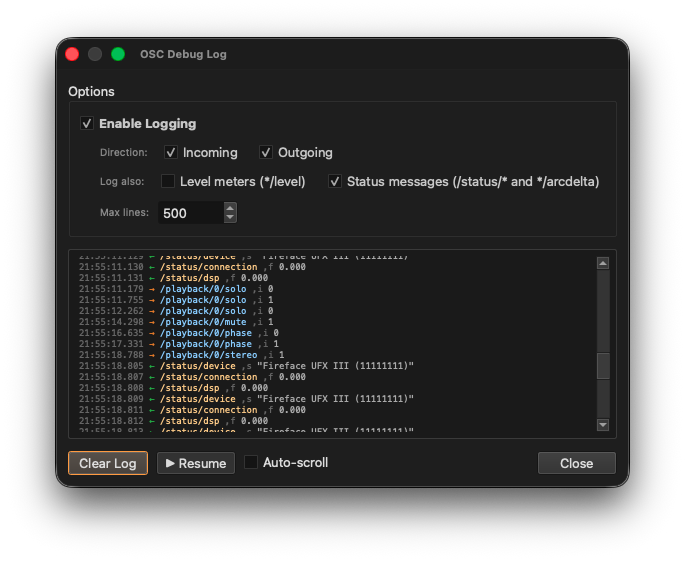Increase Max lines with up stepper arrow
The height and width of the screenshot is (561, 685).
(x=230, y=208)
